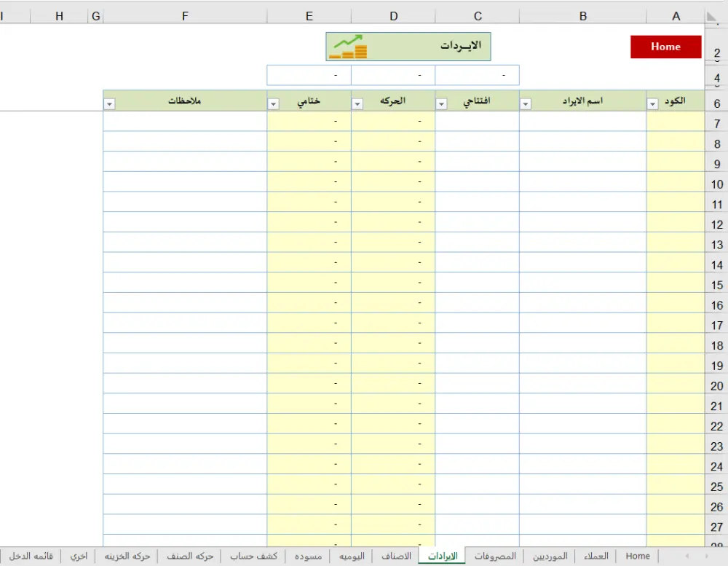
Task: Select column C header
Action: pos(478,16)
